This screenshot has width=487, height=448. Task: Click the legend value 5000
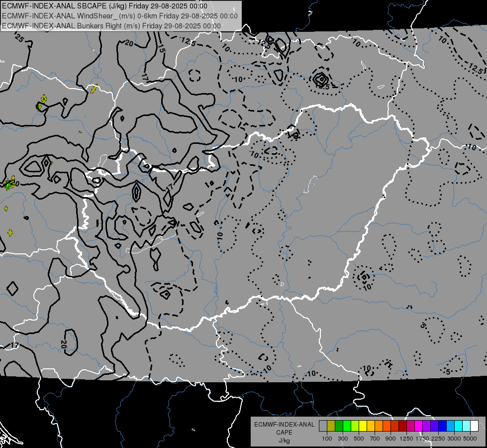pyautogui.click(x=470, y=439)
